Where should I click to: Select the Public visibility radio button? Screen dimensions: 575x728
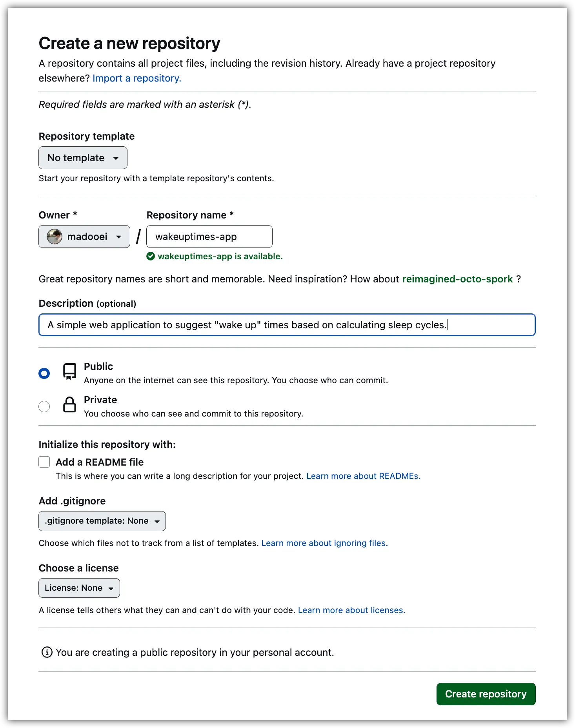(x=44, y=373)
